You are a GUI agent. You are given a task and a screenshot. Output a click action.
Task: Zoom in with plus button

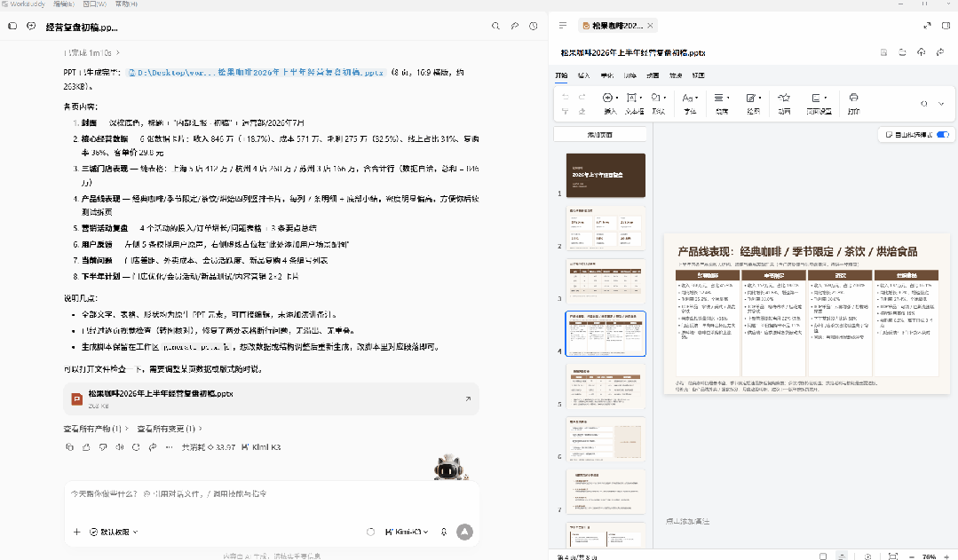click(x=947, y=556)
